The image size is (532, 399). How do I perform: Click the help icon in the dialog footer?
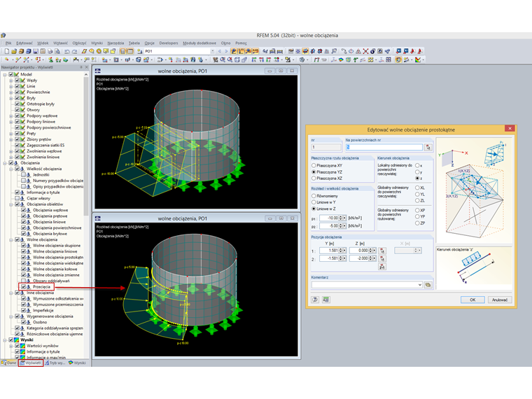315,300
